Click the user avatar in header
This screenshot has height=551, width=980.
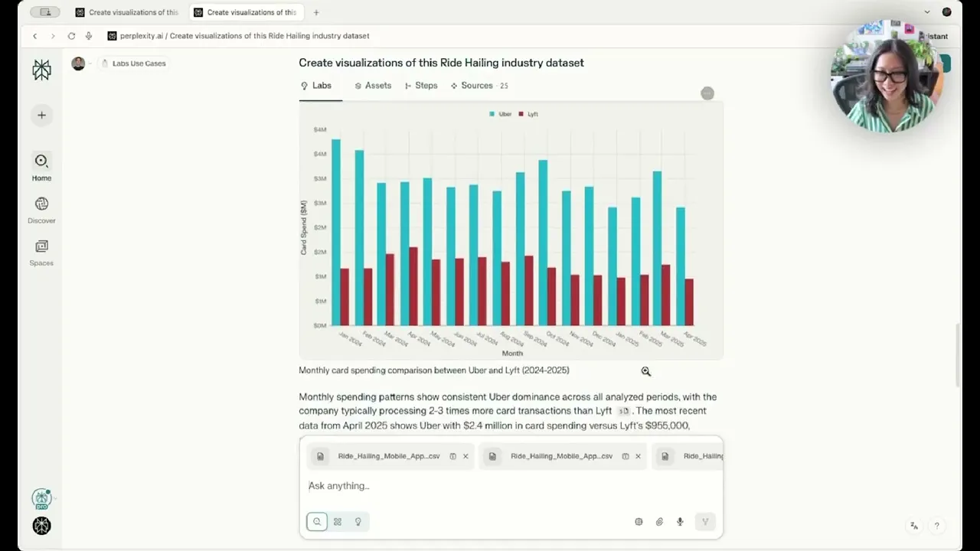pos(78,64)
